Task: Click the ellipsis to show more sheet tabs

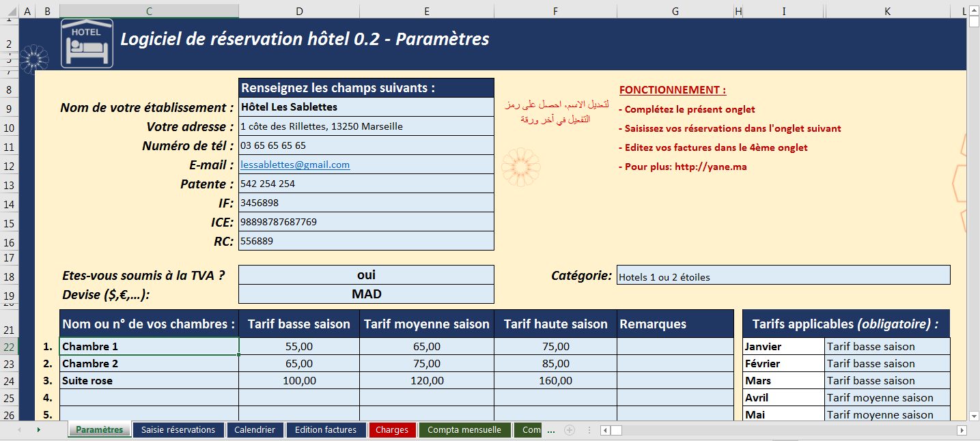Action: point(550,430)
